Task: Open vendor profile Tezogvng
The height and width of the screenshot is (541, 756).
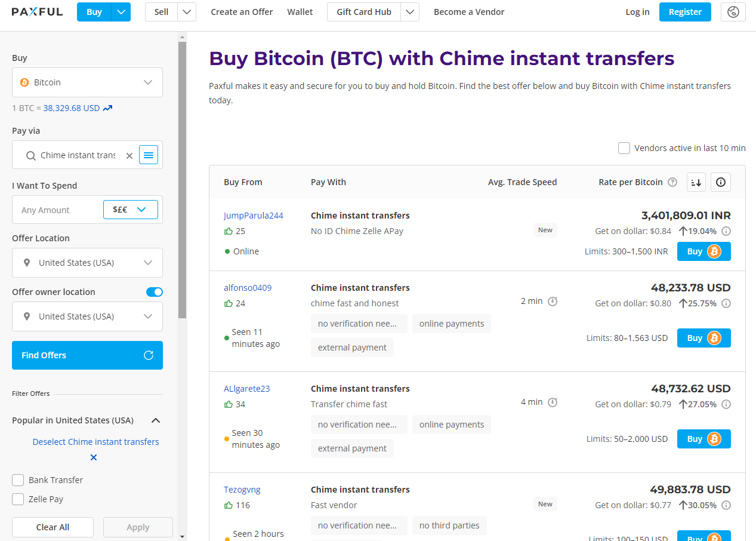Action: [x=242, y=490]
